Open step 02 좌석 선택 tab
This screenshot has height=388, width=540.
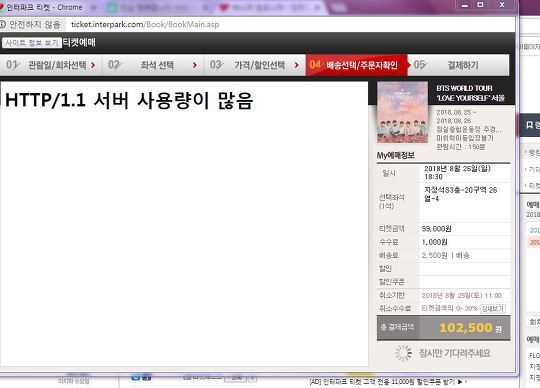[153, 65]
